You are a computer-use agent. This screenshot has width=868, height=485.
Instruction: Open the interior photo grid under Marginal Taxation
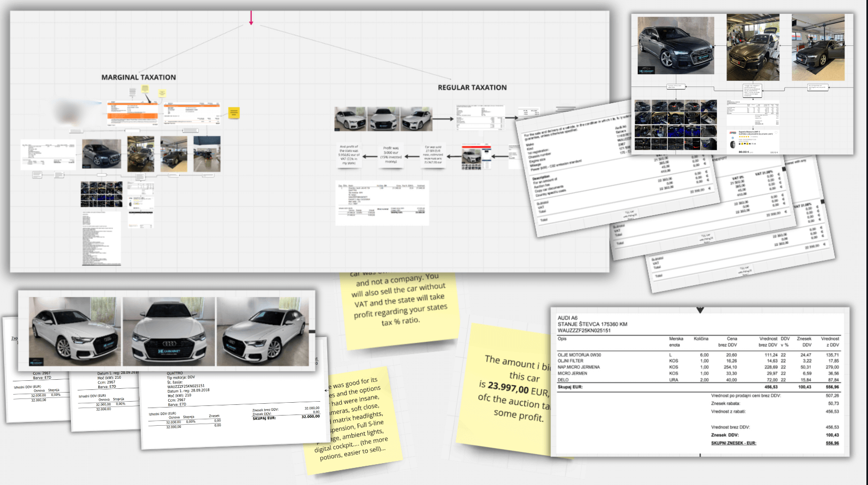(101, 194)
